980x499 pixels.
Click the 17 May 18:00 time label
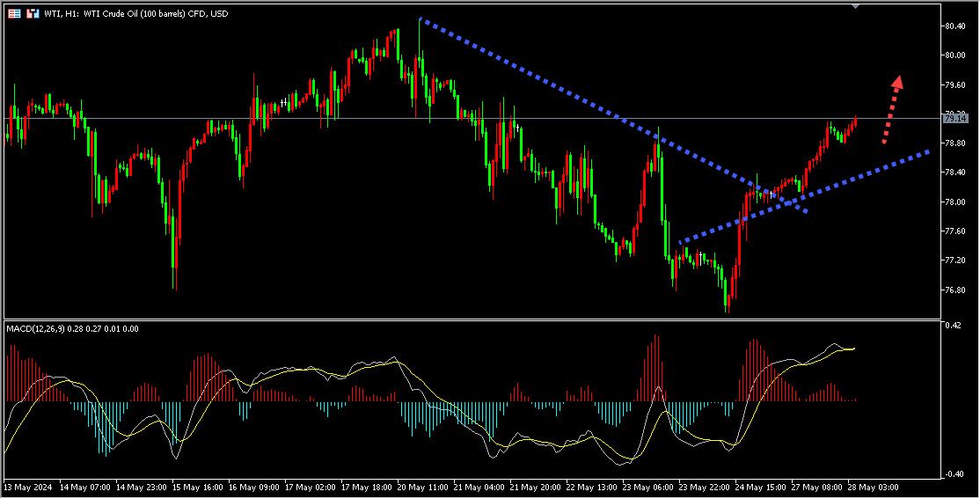369,487
